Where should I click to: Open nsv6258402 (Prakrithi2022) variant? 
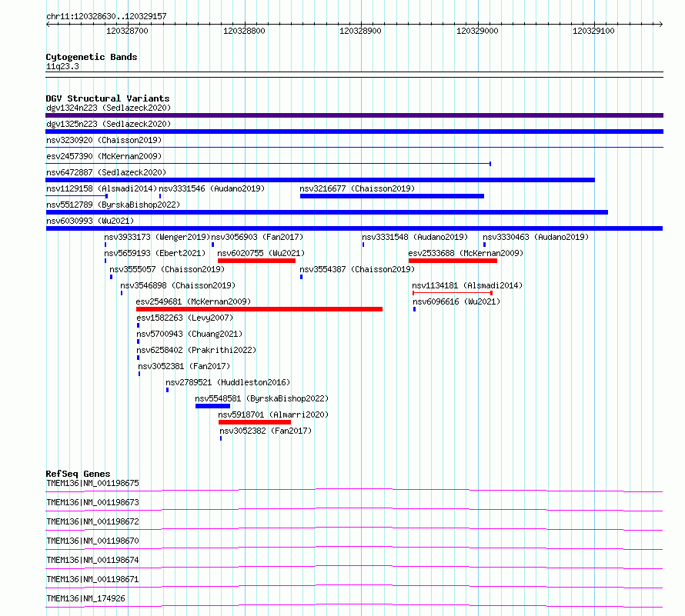pyautogui.click(x=196, y=350)
